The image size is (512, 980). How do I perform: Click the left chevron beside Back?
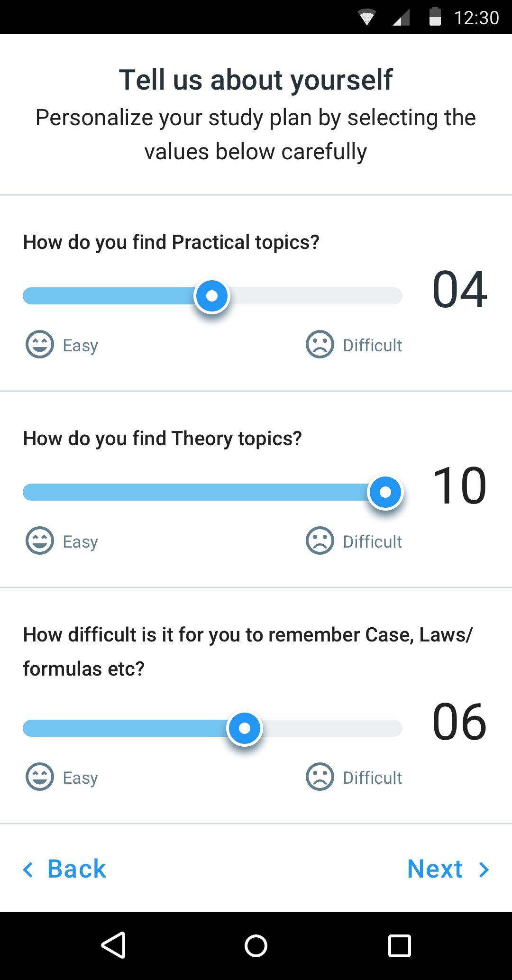point(28,870)
